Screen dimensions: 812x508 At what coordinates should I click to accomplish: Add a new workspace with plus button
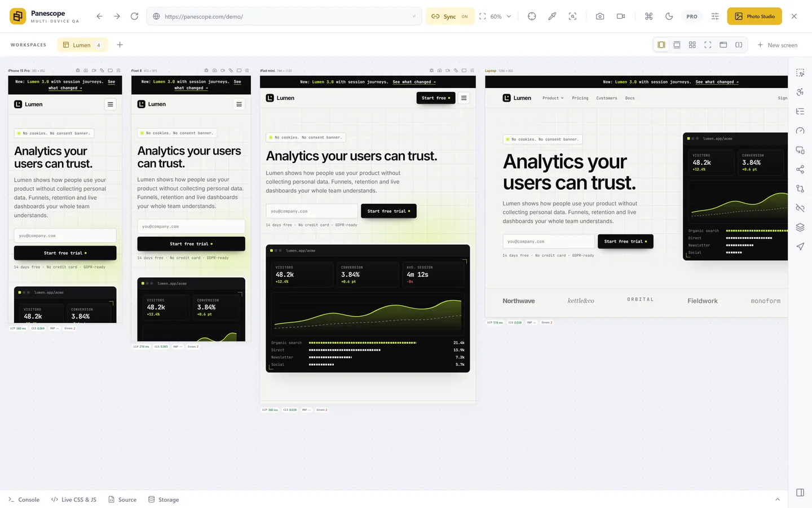(120, 45)
